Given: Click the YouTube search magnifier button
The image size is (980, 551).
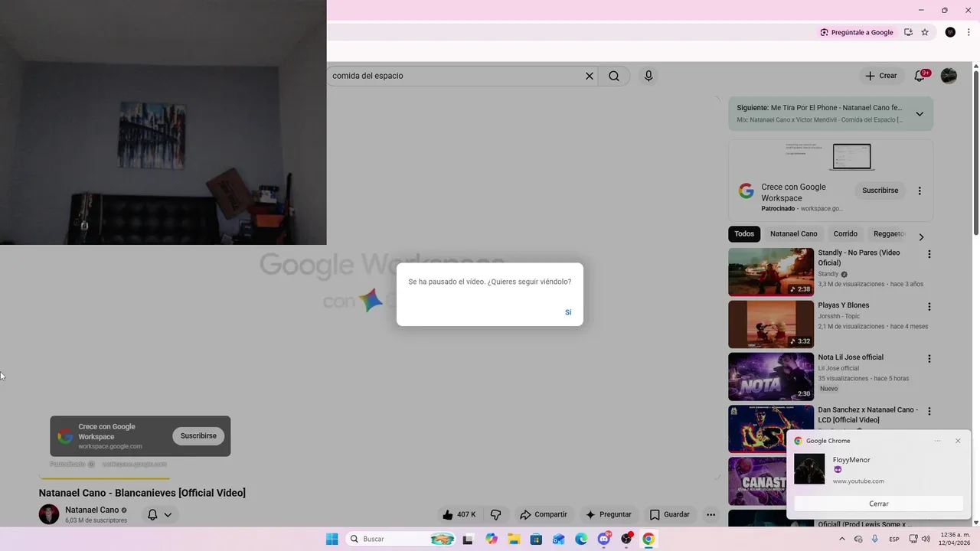Looking at the screenshot, I should (x=614, y=76).
